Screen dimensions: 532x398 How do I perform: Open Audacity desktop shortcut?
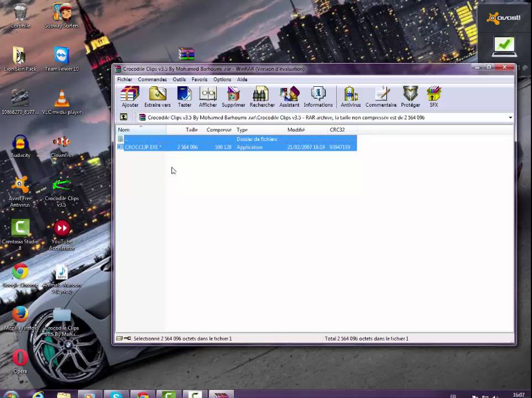(20, 145)
